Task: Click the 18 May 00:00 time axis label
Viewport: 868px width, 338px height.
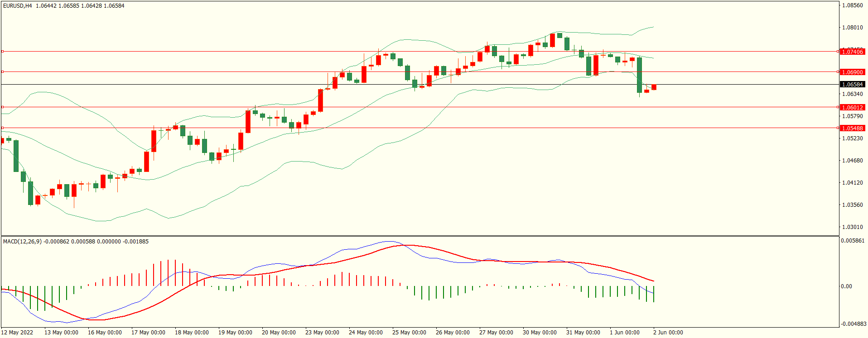Action: click(192, 333)
